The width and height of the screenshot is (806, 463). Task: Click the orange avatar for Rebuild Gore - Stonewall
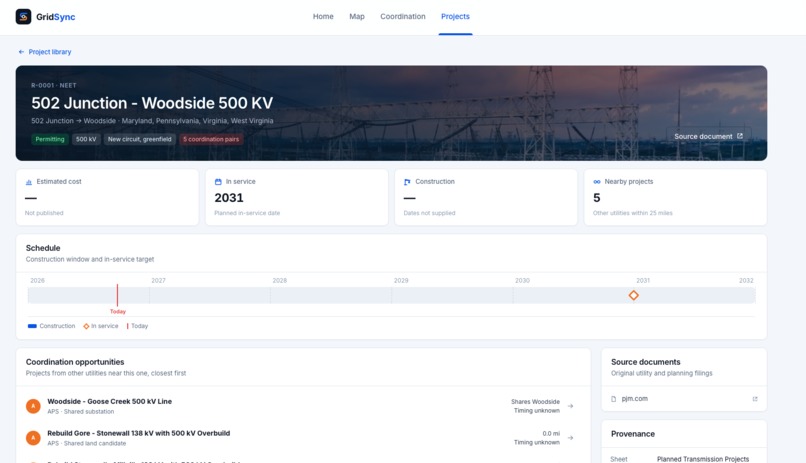pyautogui.click(x=33, y=438)
